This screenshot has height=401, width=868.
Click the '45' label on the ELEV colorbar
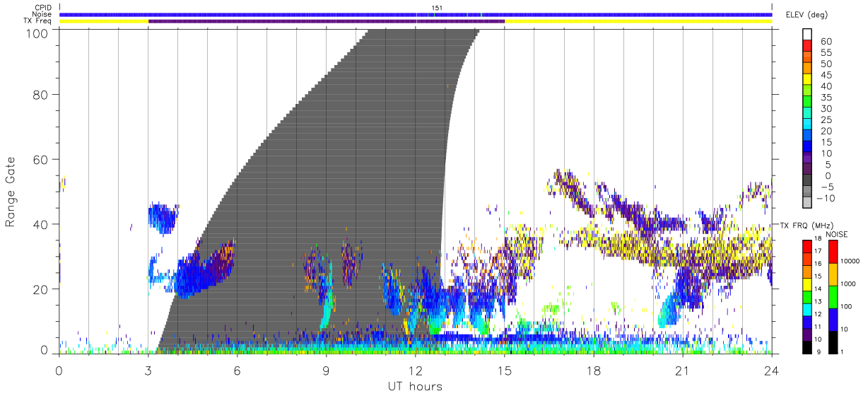[x=825, y=76]
